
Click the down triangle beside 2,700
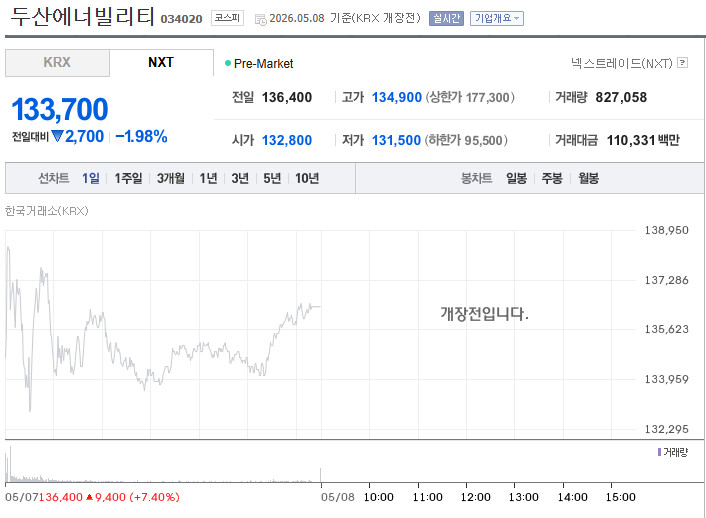57,136
